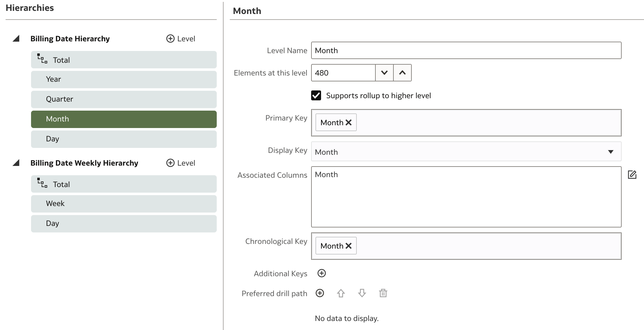Viewport: 644px width, 330px height.
Task: Select Total level in Billing Date Hierarchy
Action: 124,60
